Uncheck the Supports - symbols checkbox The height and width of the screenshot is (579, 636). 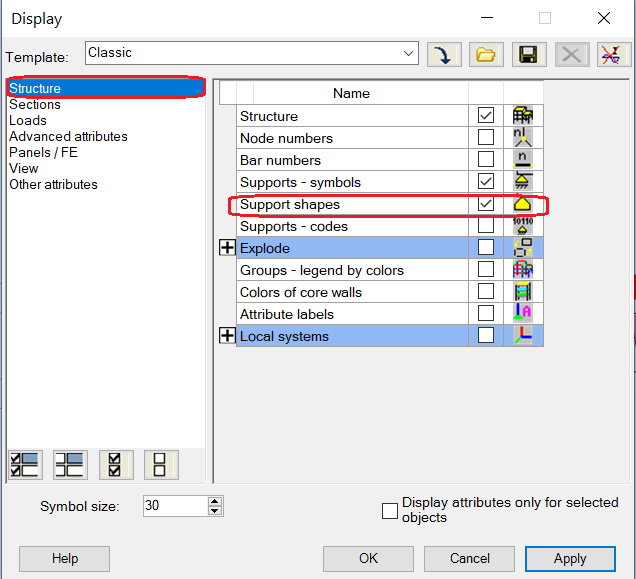coord(486,181)
